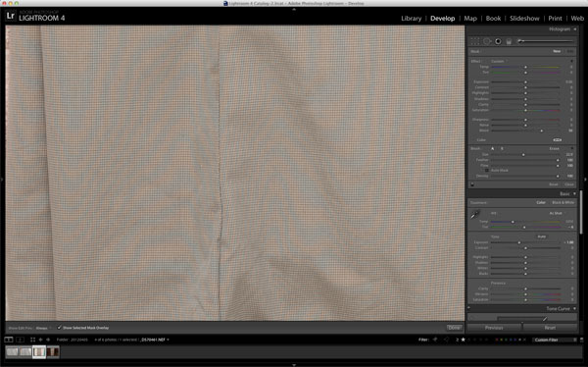Click the Color swatch in brush effects
This screenshot has width=588, height=367.
point(558,139)
